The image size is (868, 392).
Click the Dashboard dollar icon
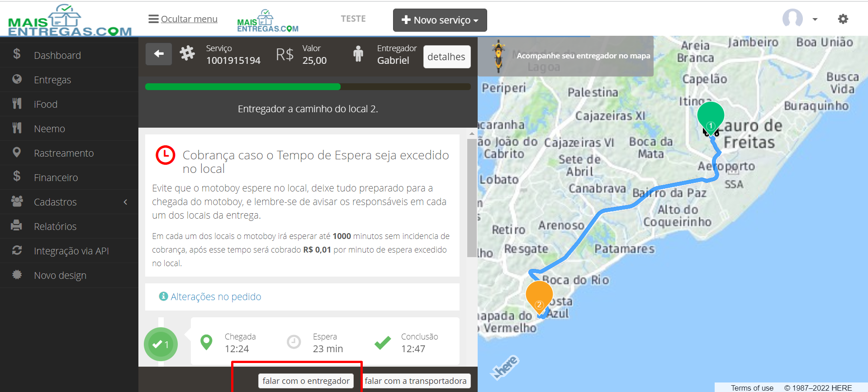tap(17, 54)
